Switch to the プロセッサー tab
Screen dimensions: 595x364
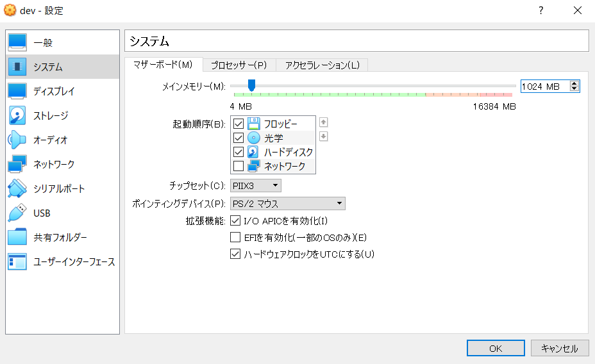(x=239, y=65)
